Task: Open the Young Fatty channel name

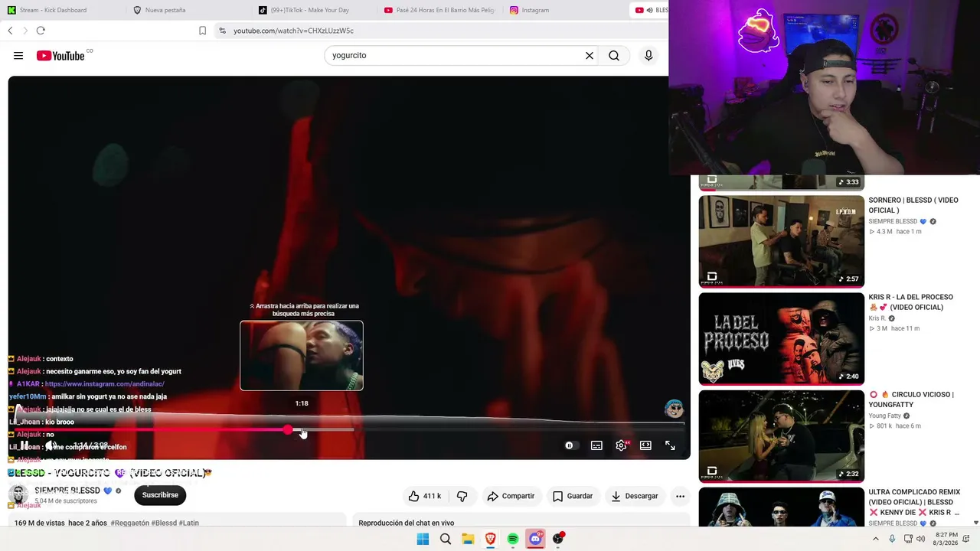Action: (x=884, y=416)
